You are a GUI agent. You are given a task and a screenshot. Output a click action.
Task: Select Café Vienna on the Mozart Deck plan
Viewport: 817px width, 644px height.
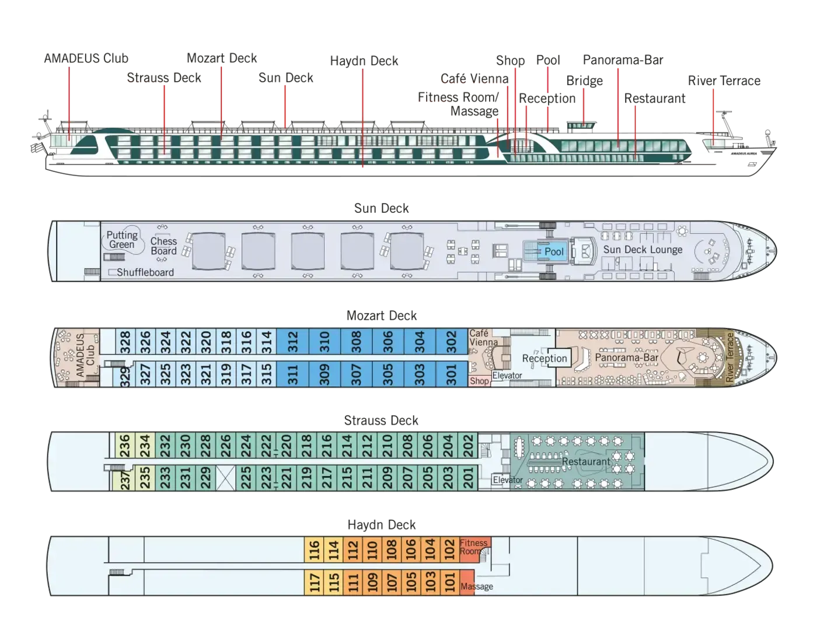click(x=483, y=338)
